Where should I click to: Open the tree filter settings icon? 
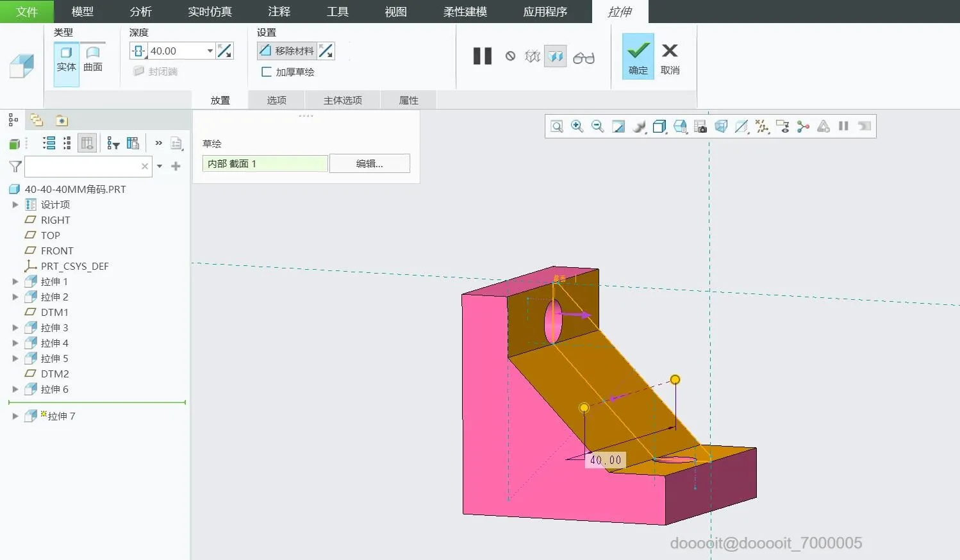[113, 144]
